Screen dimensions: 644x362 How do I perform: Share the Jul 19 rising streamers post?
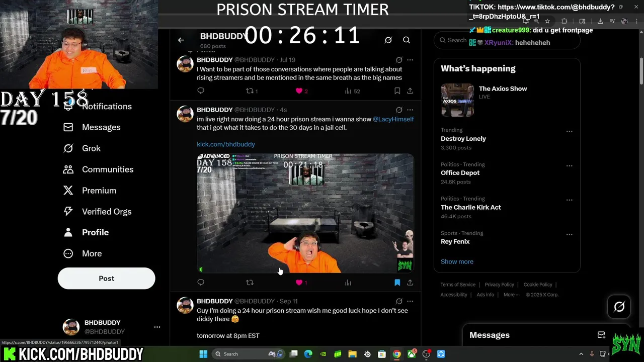click(x=410, y=91)
